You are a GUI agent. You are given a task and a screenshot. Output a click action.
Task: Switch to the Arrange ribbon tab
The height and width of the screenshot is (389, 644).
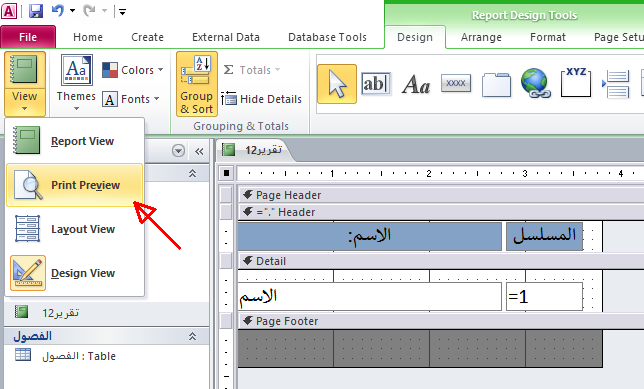click(481, 37)
